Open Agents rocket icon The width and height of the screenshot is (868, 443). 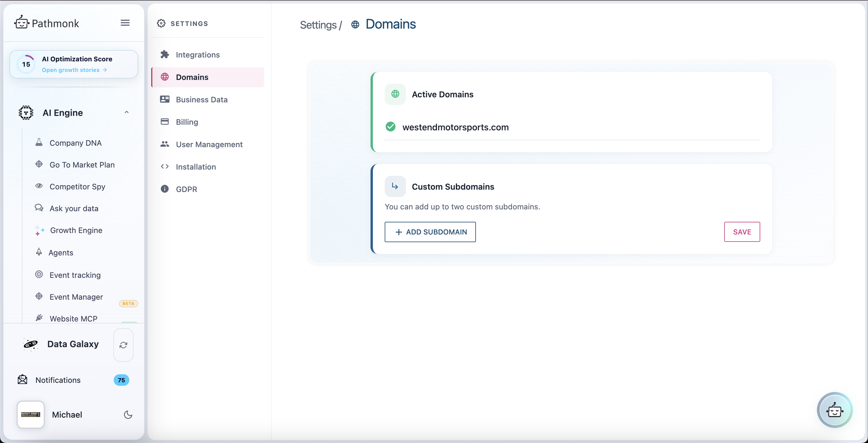[39, 252]
